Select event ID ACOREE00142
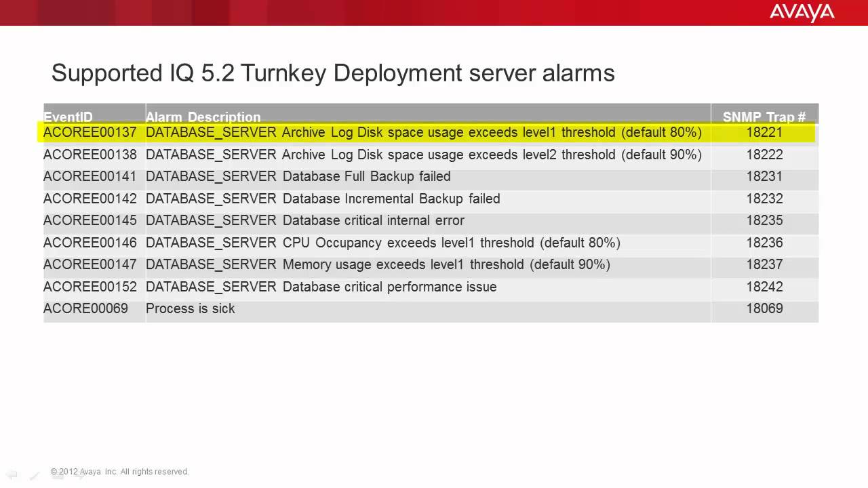The height and width of the screenshot is (488, 868). coord(90,199)
